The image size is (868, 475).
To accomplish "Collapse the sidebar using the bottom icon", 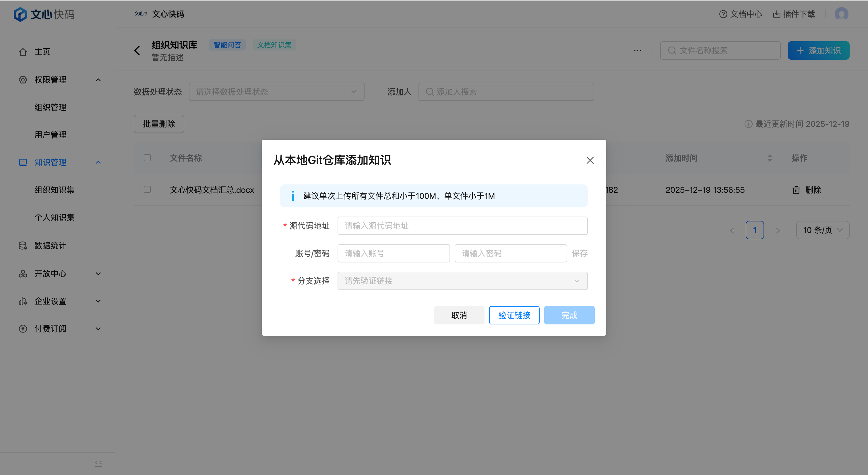I will 98,464.
